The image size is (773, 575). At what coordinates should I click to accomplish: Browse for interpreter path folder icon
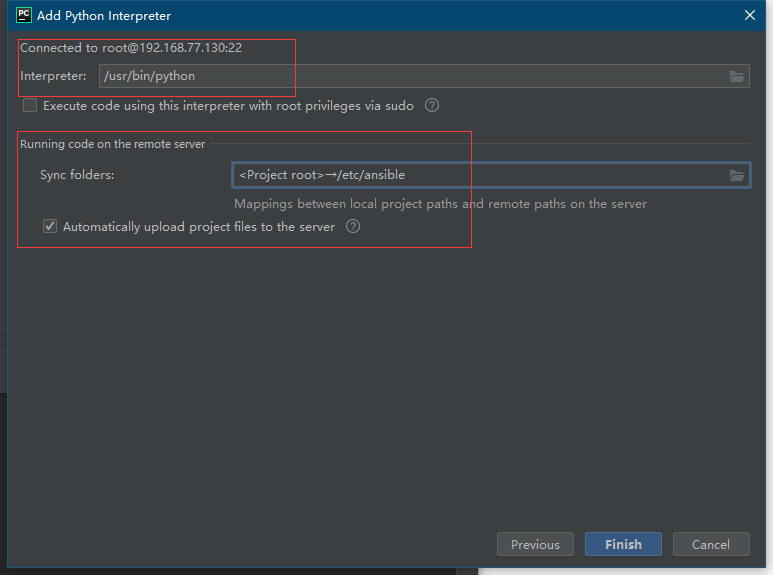737,76
